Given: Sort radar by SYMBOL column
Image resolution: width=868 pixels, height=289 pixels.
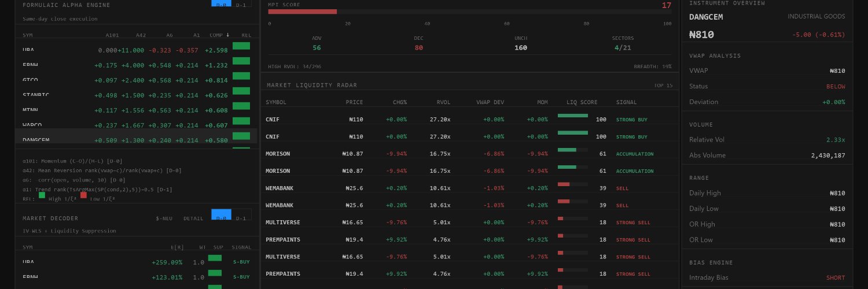Looking at the screenshot, I should point(276,102).
